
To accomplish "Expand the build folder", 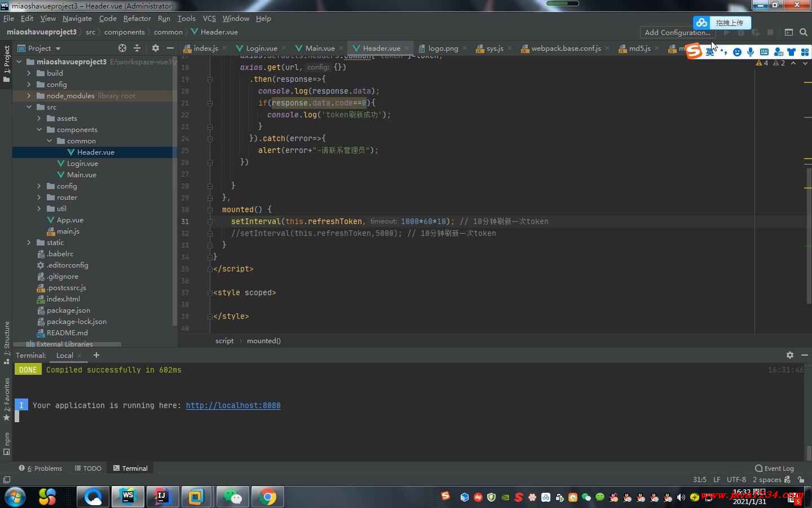I will point(29,73).
